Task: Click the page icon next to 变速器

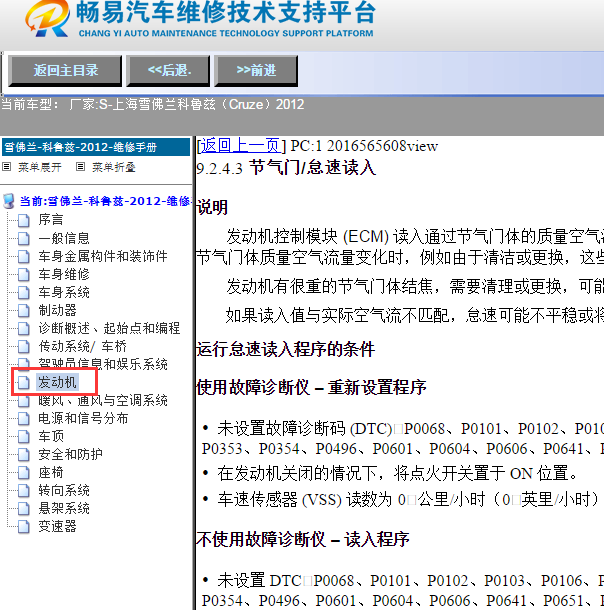Action: (x=24, y=526)
